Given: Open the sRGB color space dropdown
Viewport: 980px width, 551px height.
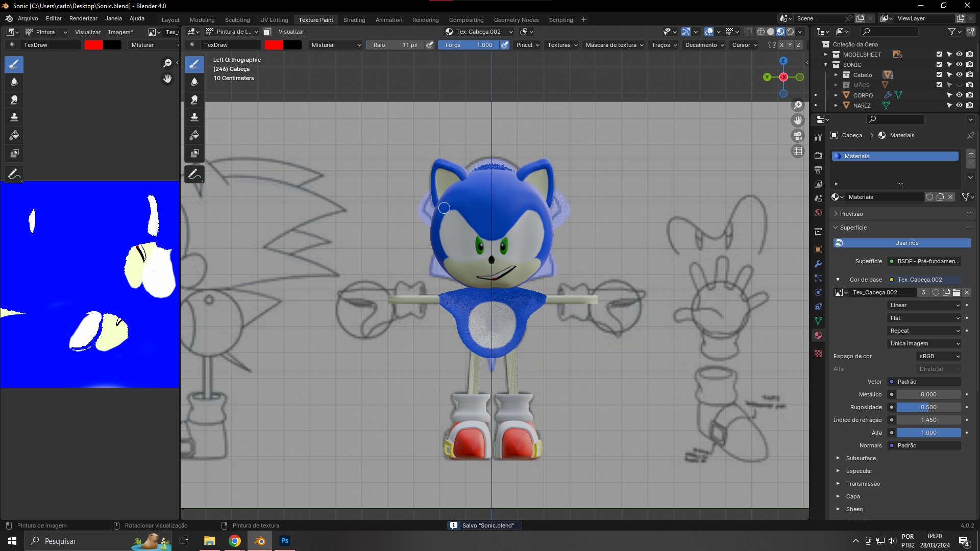Looking at the screenshot, I should 938,356.
